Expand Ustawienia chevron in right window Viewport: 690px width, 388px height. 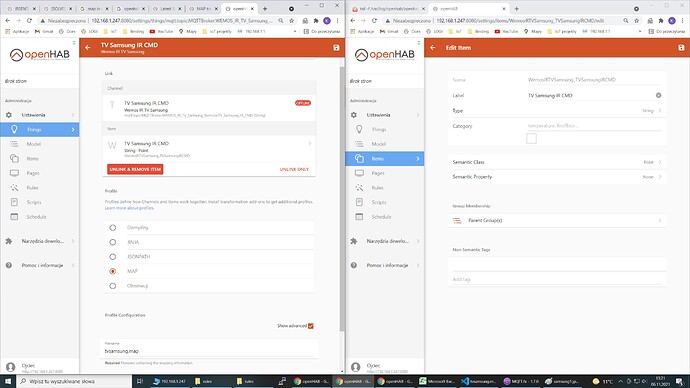(418, 115)
